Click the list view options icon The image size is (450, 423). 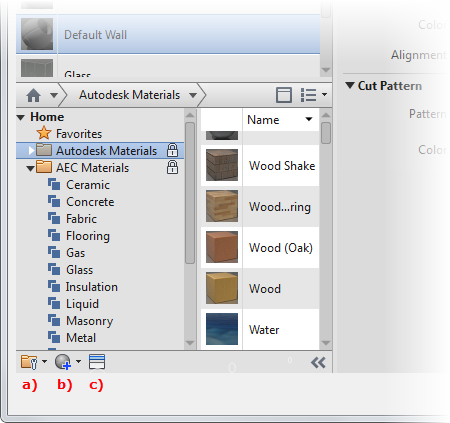[308, 95]
